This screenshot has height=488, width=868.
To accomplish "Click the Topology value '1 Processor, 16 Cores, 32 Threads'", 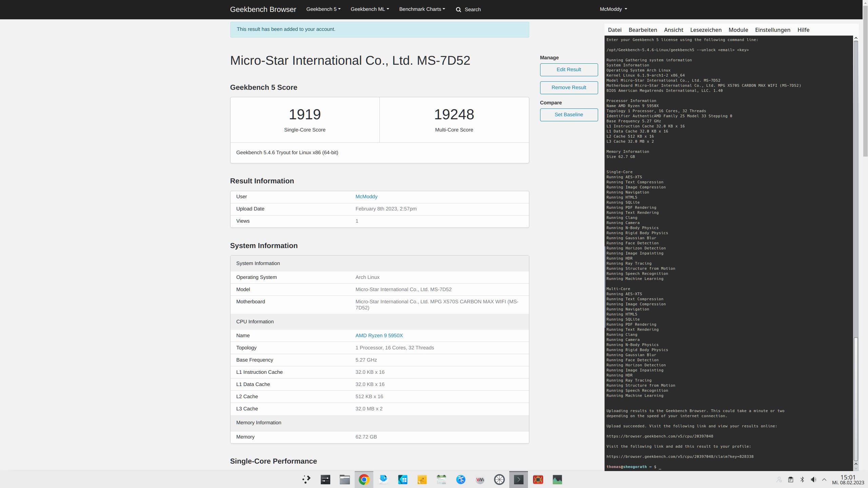I will click(x=395, y=348).
